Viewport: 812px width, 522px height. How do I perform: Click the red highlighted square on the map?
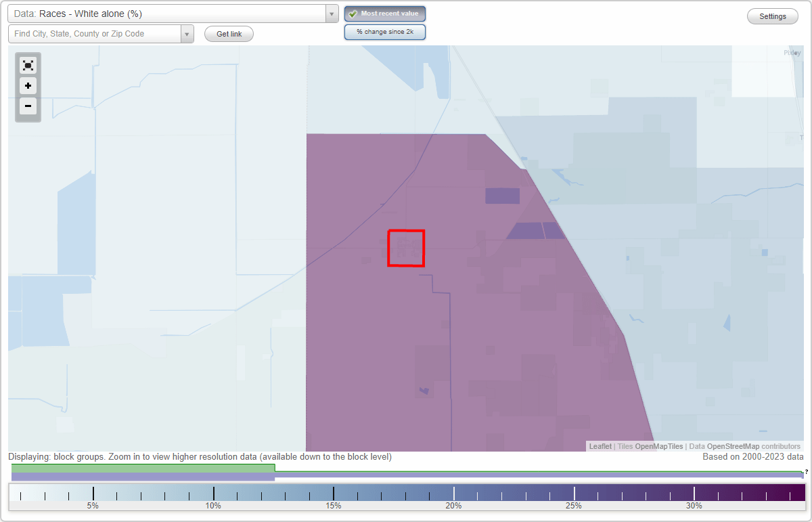(406, 248)
